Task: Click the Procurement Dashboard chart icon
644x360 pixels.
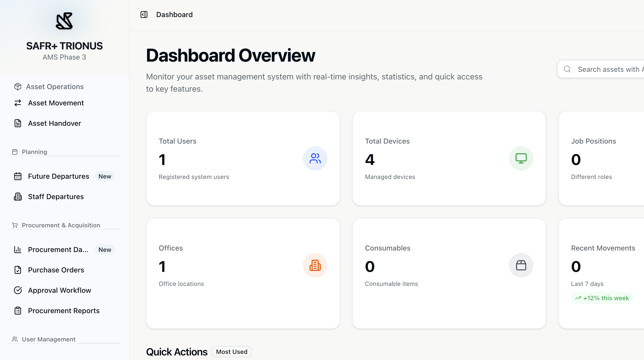Action: pyautogui.click(x=18, y=250)
